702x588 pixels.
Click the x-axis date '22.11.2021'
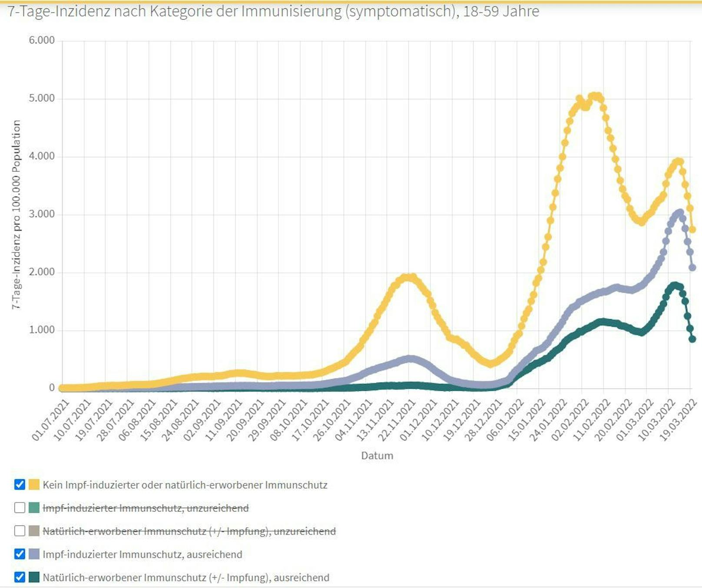pos(397,420)
